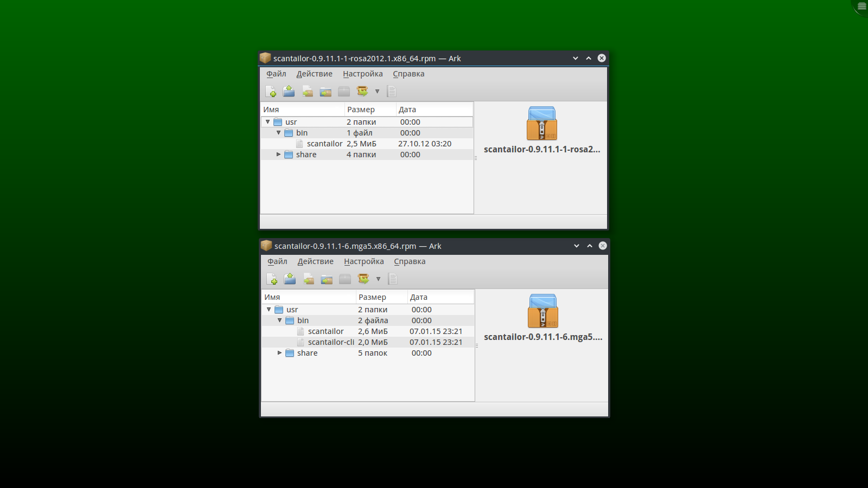
Task: Preview file icon in mga5 Ark toolbar
Action: [x=393, y=279]
